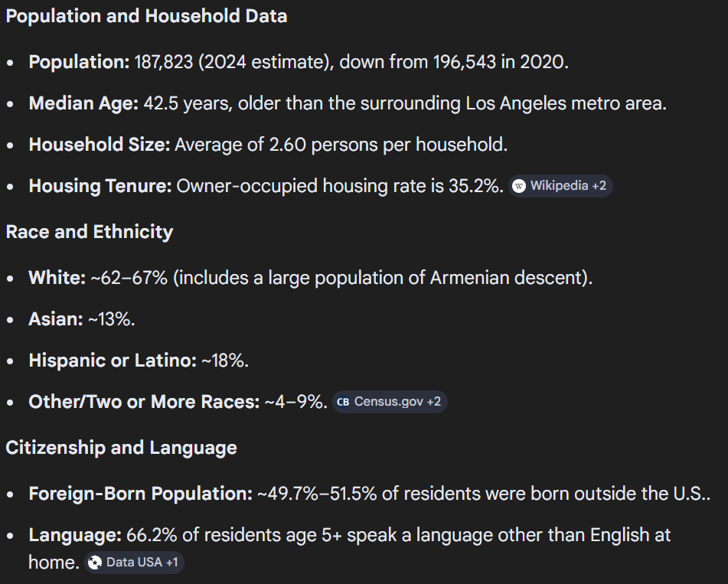Click the 187,823 population figure
The image size is (728, 584).
(163, 62)
